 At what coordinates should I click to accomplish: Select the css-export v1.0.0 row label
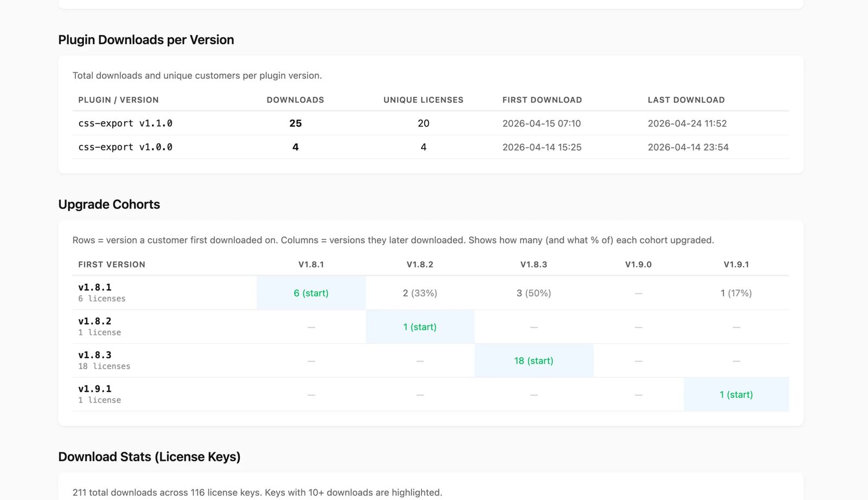coord(125,147)
